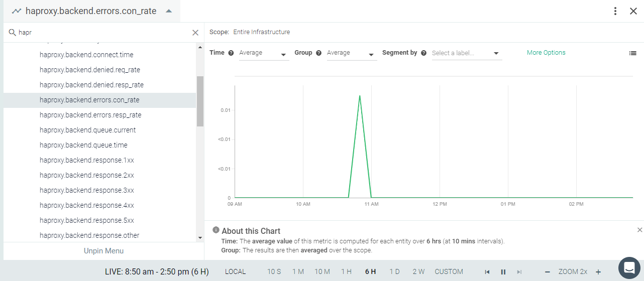Screen dimensions: 644x281
Task: Zoom in with the plus button
Action: pyautogui.click(x=598, y=272)
